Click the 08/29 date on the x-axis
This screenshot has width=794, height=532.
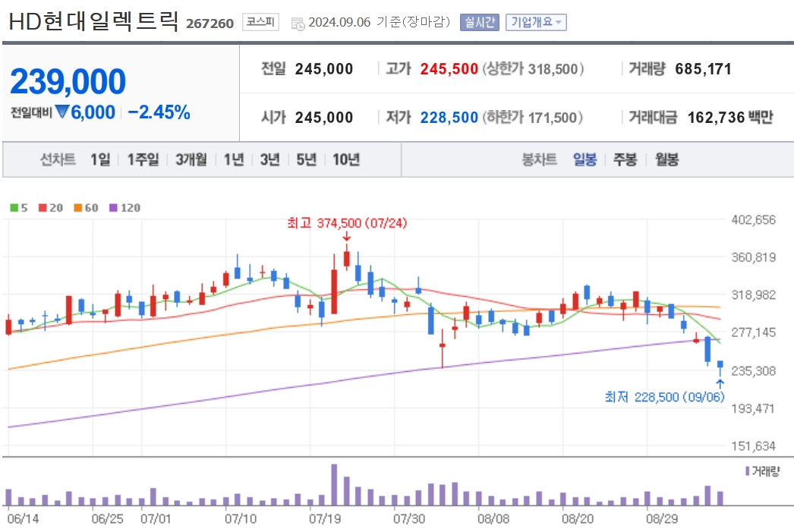point(662,519)
